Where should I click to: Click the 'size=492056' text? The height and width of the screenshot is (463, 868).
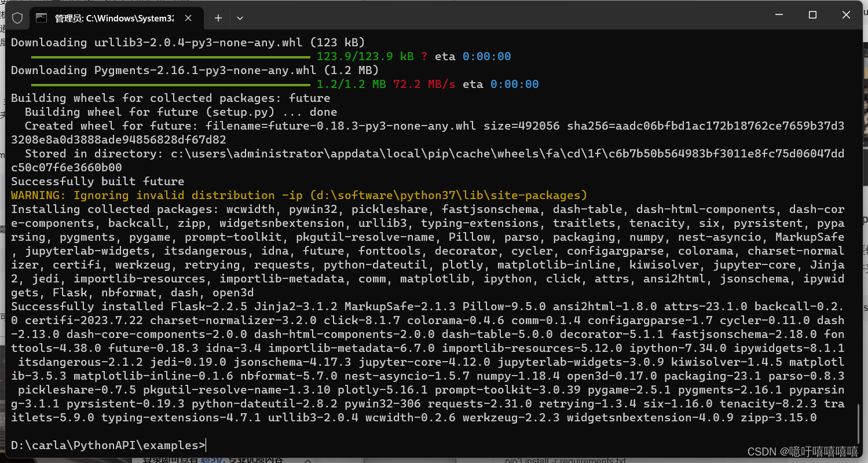tap(522, 126)
